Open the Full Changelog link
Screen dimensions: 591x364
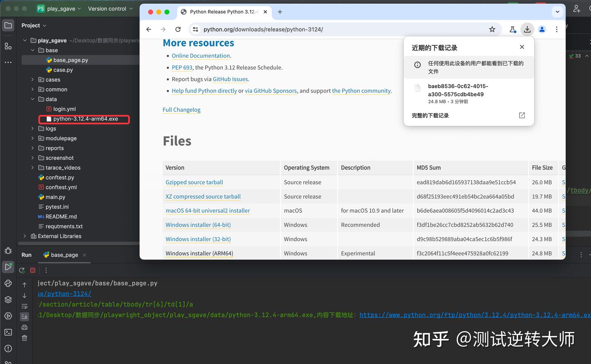coord(181,109)
